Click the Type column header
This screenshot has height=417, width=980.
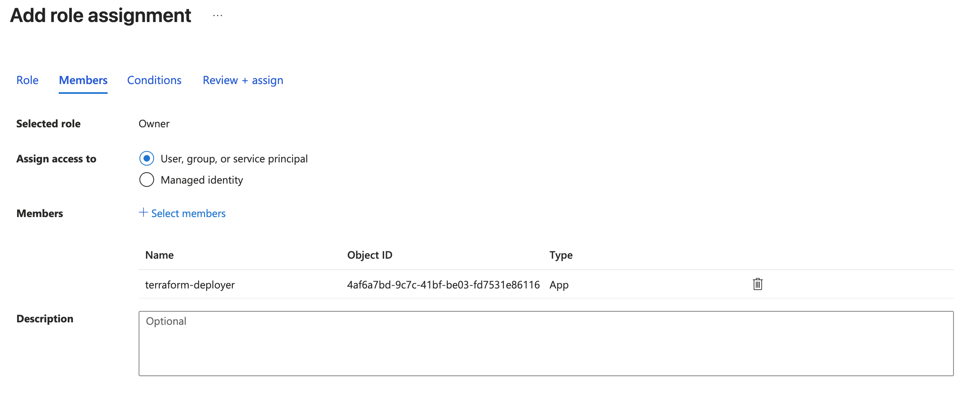(x=561, y=255)
